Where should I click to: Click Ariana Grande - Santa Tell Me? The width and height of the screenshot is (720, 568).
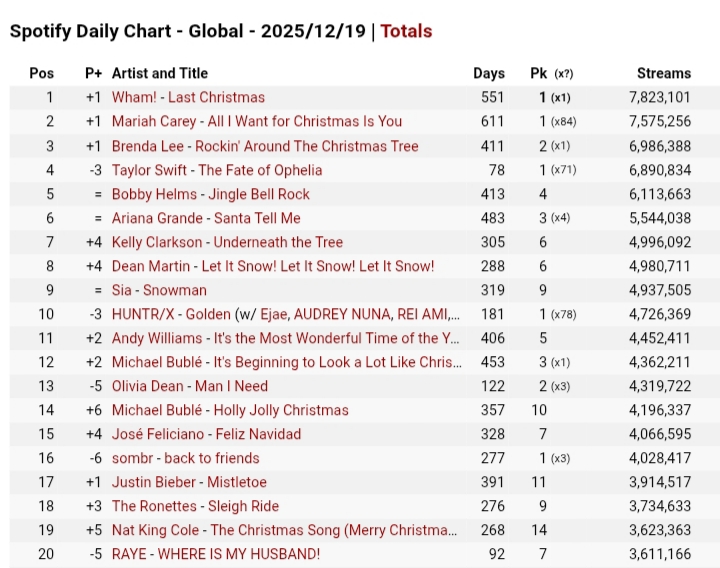coord(206,218)
